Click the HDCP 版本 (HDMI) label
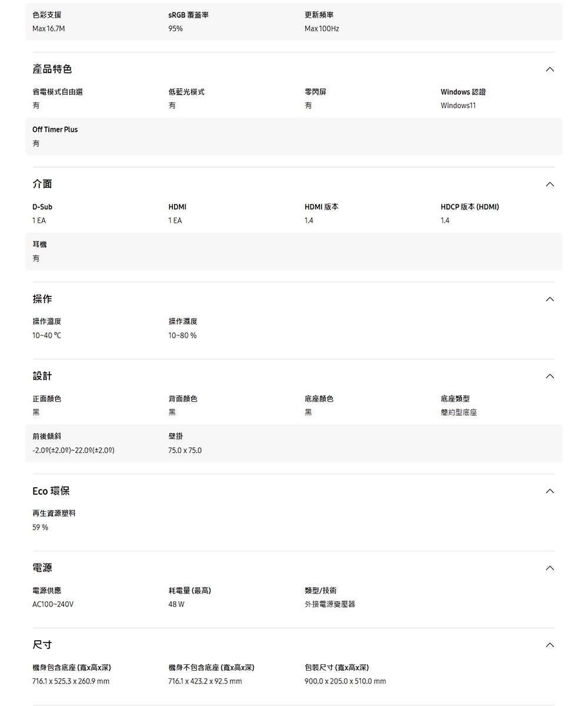This screenshot has height=706, width=588. (469, 207)
